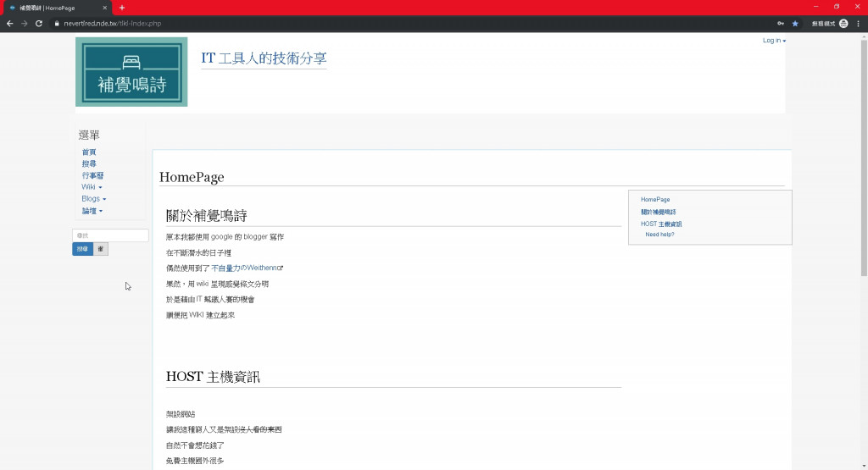Go to 首頁 in the sidebar menu
Viewport: 868px width, 470px height.
click(88, 152)
